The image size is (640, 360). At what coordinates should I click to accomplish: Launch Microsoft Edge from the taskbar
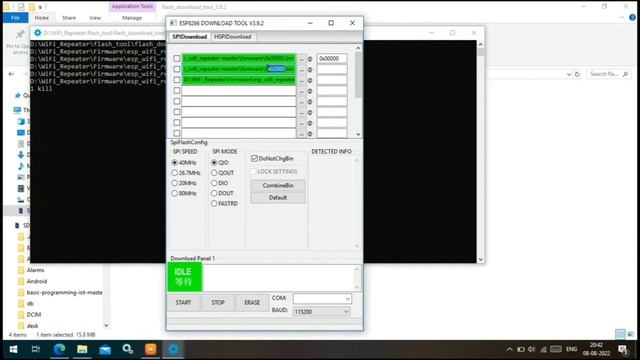tap(59, 349)
